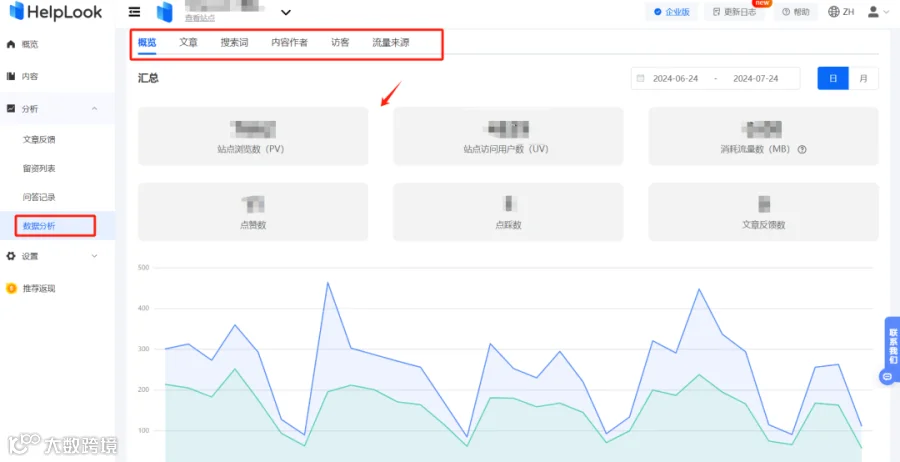Click the 消耗流量数（MB）card
This screenshot has height=462, width=900.
(763, 136)
